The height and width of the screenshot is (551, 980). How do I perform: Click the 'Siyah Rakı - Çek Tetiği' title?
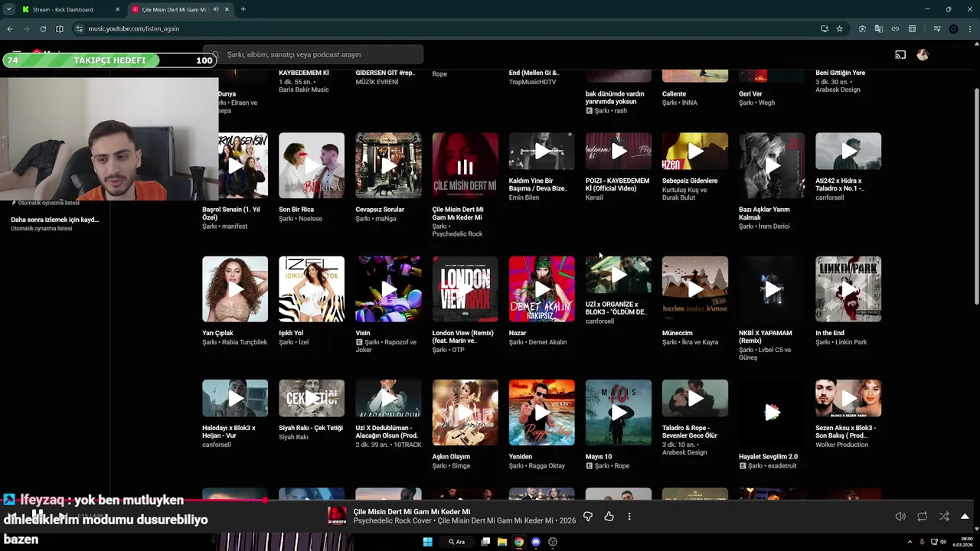click(x=311, y=428)
